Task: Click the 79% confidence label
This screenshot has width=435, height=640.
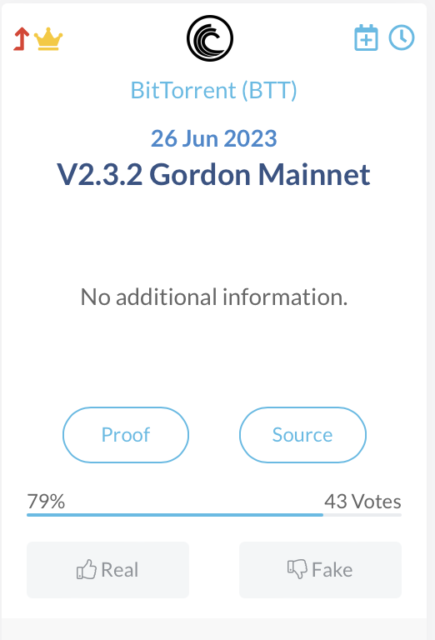Action: (x=46, y=501)
